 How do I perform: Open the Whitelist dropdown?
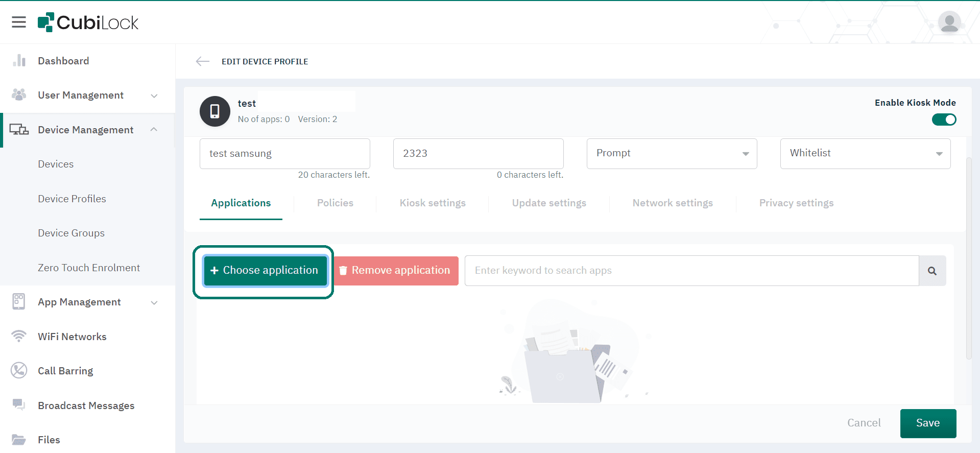point(866,153)
